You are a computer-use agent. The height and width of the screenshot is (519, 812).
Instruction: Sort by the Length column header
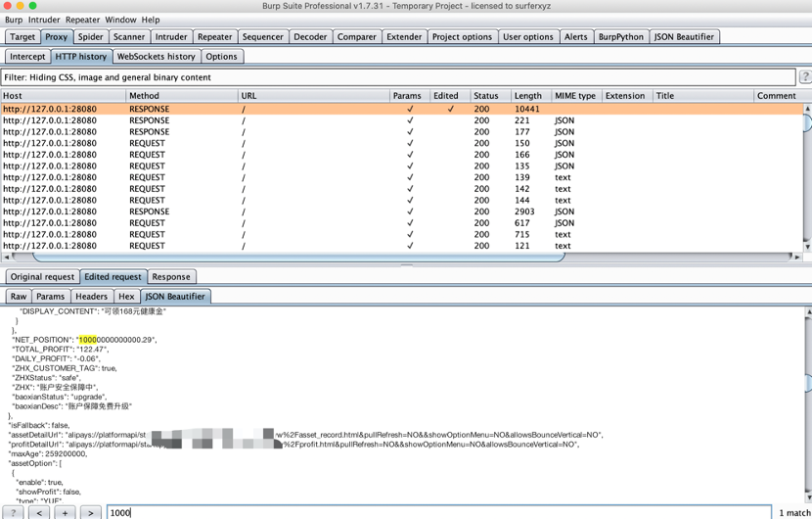[531, 96]
